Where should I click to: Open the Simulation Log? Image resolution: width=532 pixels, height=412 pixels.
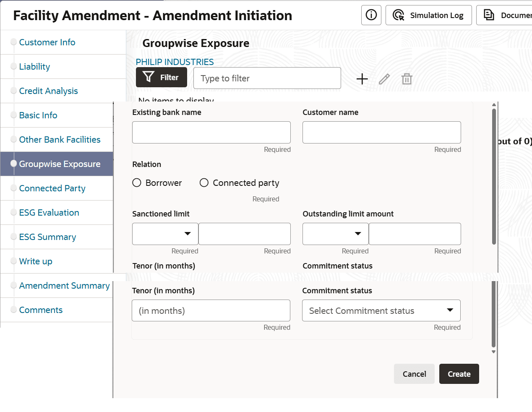point(428,15)
